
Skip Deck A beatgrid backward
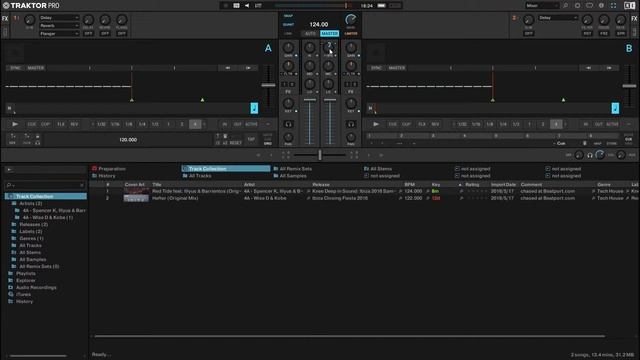[x=228, y=68]
